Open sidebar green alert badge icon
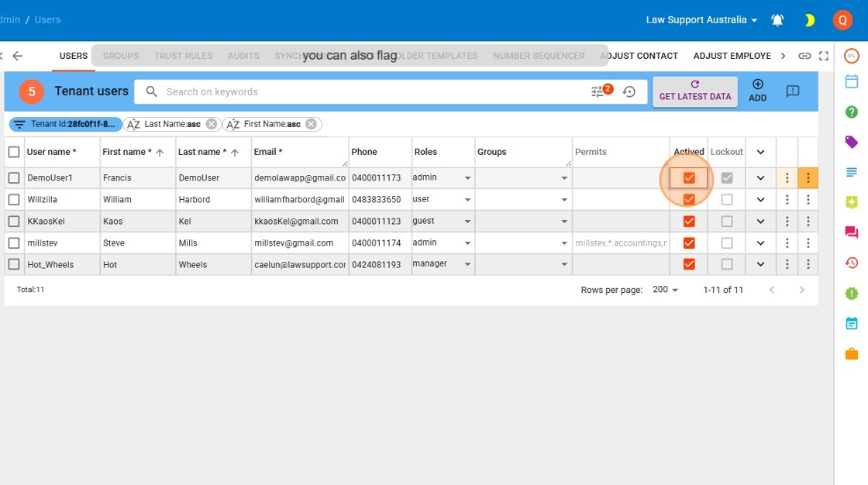The height and width of the screenshot is (485, 868). [x=852, y=293]
